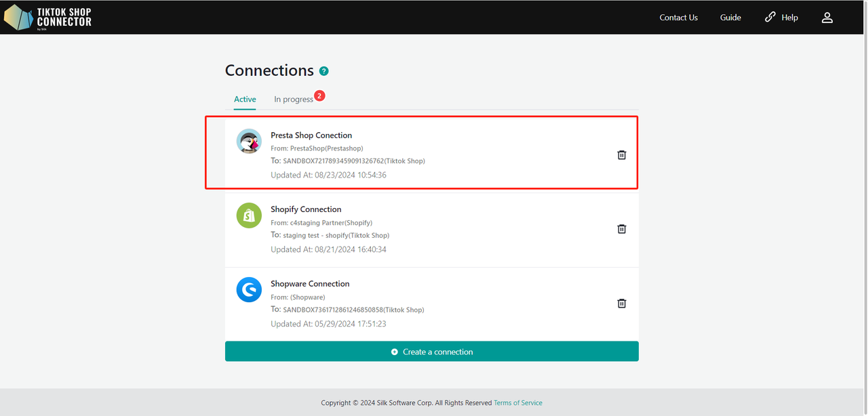Delete the Presta Shop Conection

click(x=622, y=155)
